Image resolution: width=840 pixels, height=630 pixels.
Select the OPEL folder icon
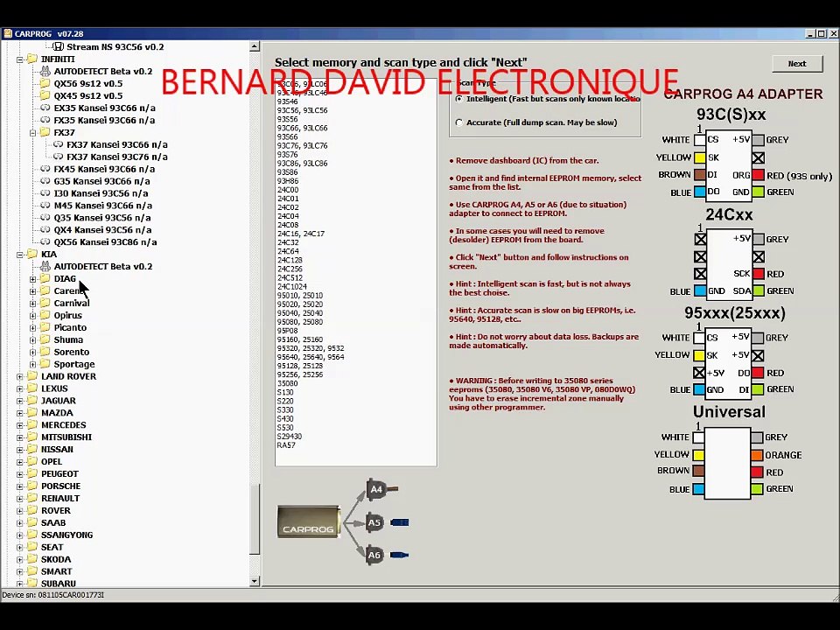point(32,461)
